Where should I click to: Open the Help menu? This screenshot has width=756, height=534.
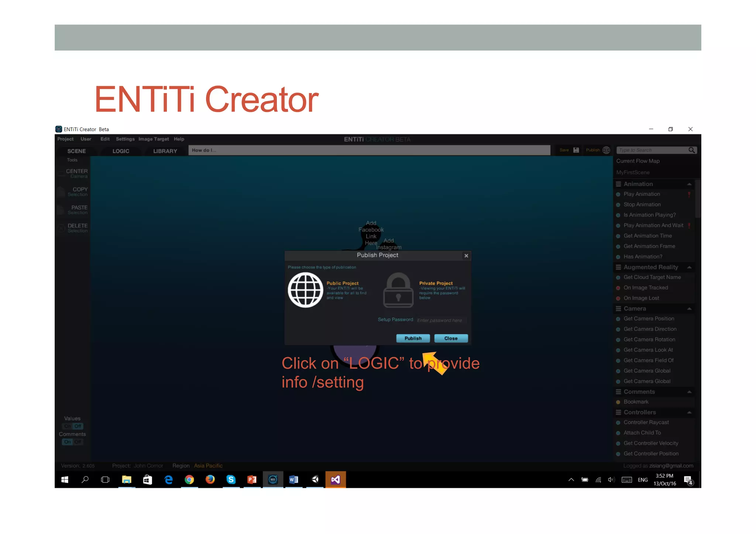tap(179, 139)
